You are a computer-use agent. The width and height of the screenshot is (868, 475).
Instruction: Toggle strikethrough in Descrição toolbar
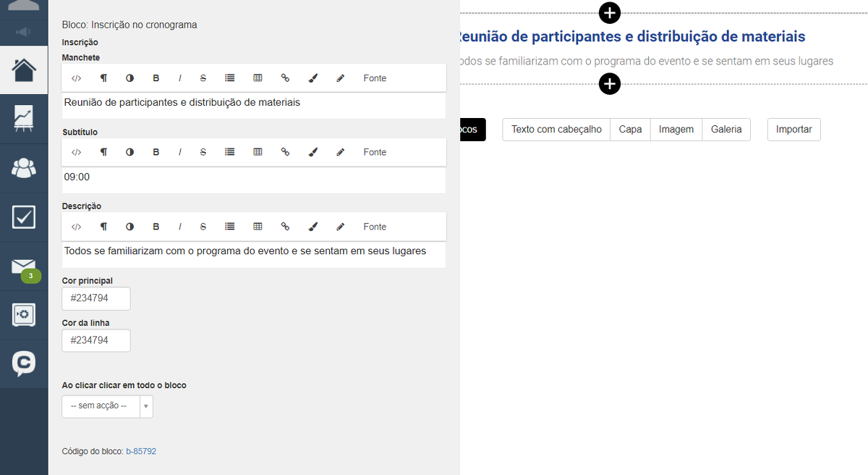203,227
